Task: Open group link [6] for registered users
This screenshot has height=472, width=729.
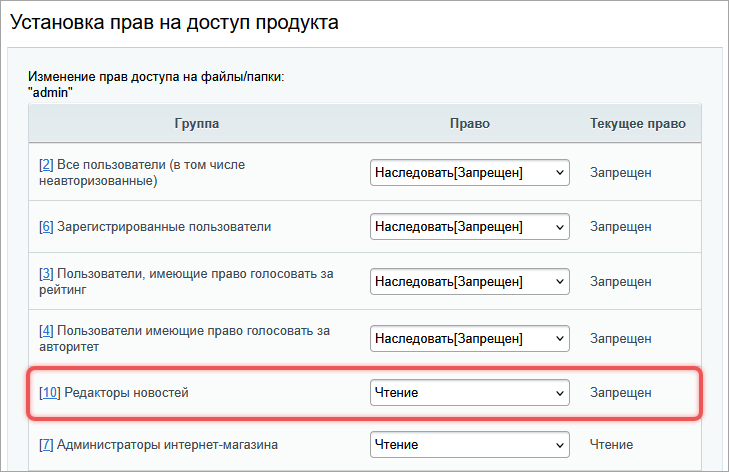Action: pyautogui.click(x=46, y=227)
